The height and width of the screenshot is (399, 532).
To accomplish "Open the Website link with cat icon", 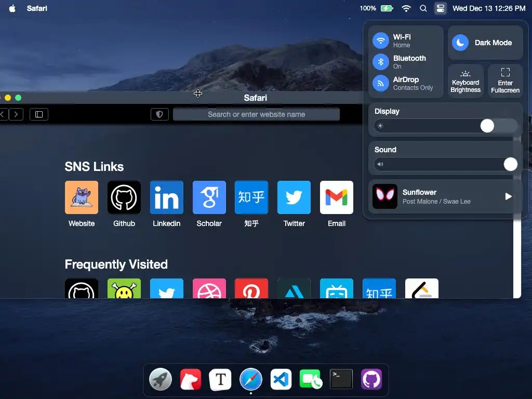I will pyautogui.click(x=82, y=197).
